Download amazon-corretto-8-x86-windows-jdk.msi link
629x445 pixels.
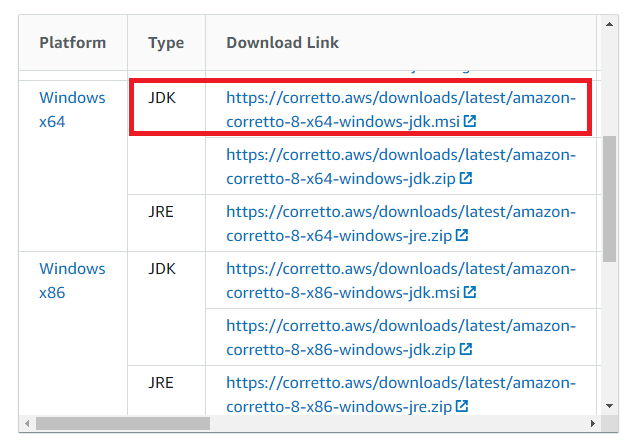click(401, 280)
